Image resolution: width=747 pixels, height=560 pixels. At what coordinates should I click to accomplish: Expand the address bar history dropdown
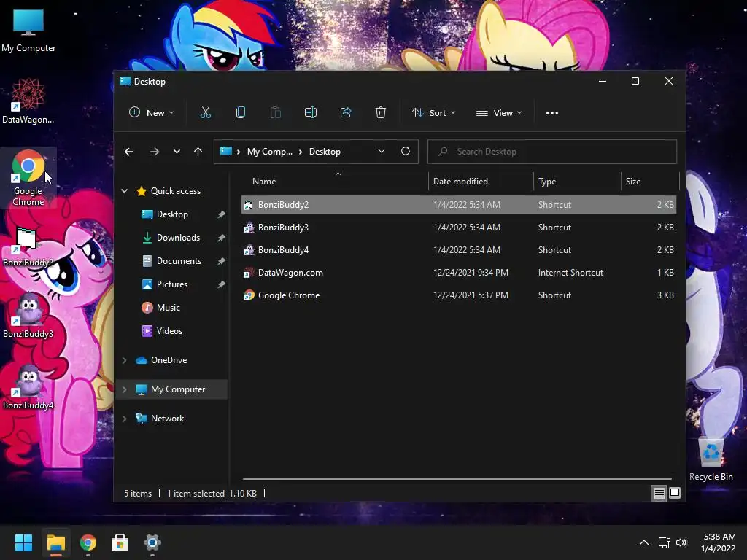coord(381,151)
